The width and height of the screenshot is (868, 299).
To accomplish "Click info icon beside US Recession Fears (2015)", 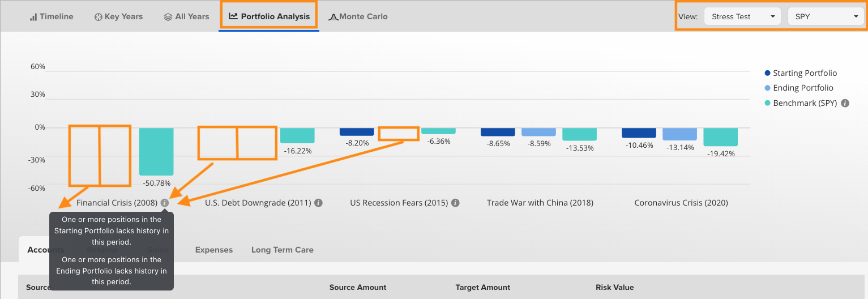I will (455, 203).
